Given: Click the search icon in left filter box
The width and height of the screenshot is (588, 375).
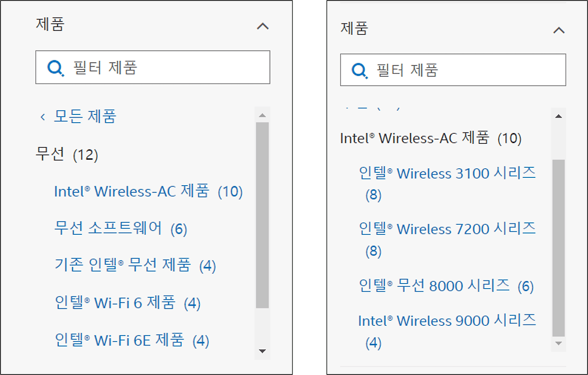Looking at the screenshot, I should coord(56,68).
